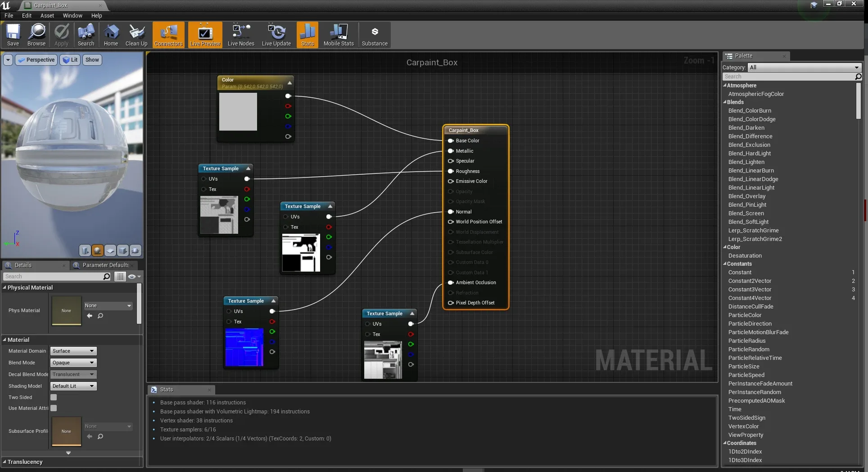Click the Color node's gray swatch preview
The width and height of the screenshot is (868, 472).
(x=238, y=112)
